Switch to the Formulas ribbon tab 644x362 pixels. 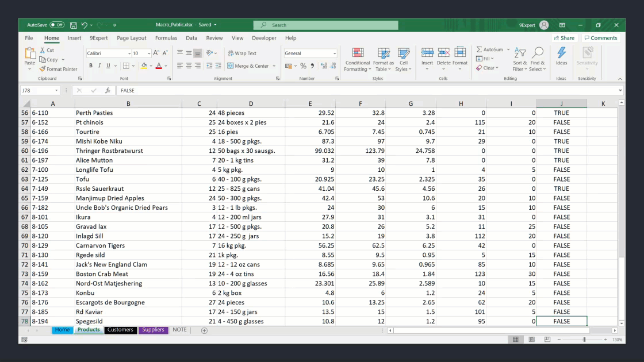point(166,38)
